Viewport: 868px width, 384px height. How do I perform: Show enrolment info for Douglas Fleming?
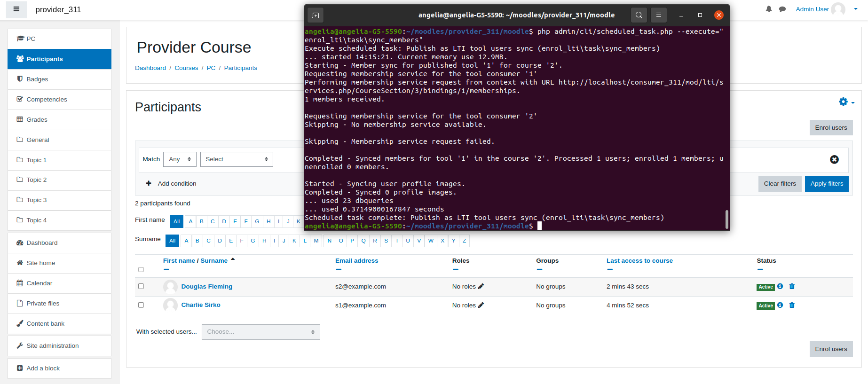(x=780, y=286)
